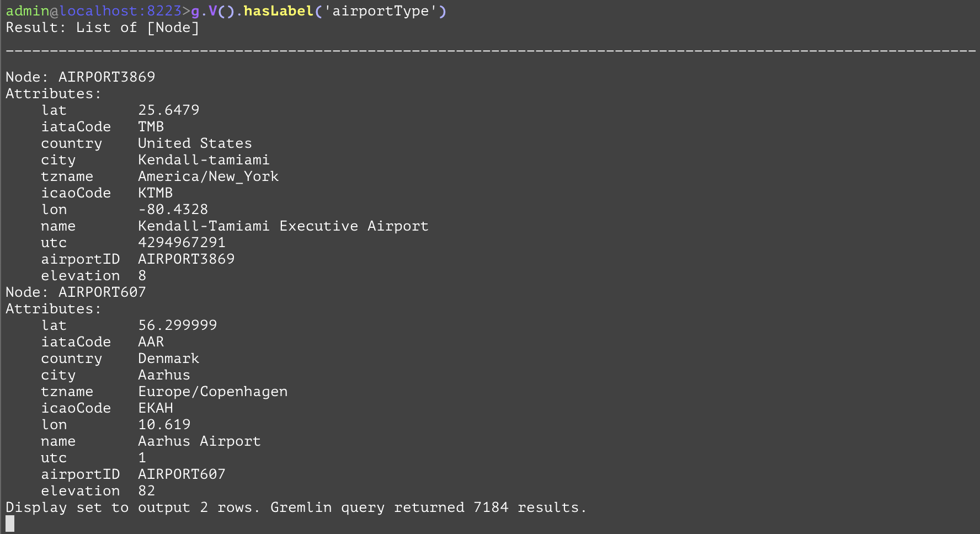
Task: Click the 'Node: AIRPORT607' header line
Action: click(76, 292)
